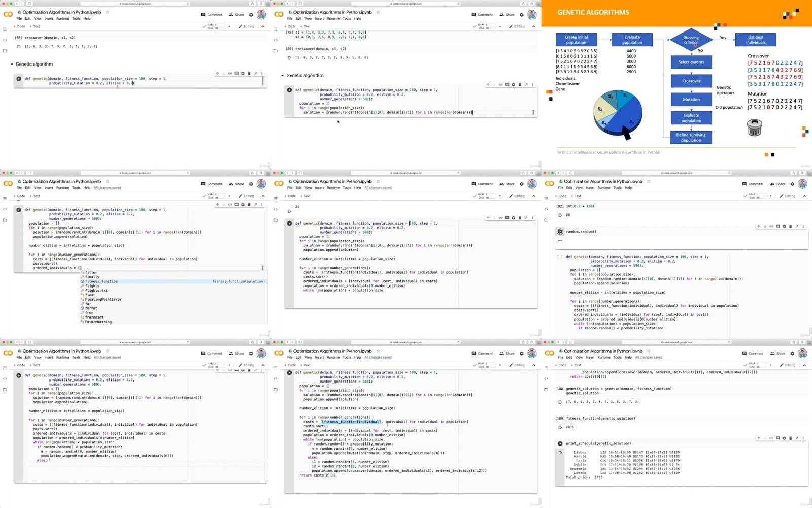Run the print_schedule(genetic_solution) cell
This screenshot has width=812, height=508.
(x=560, y=443)
